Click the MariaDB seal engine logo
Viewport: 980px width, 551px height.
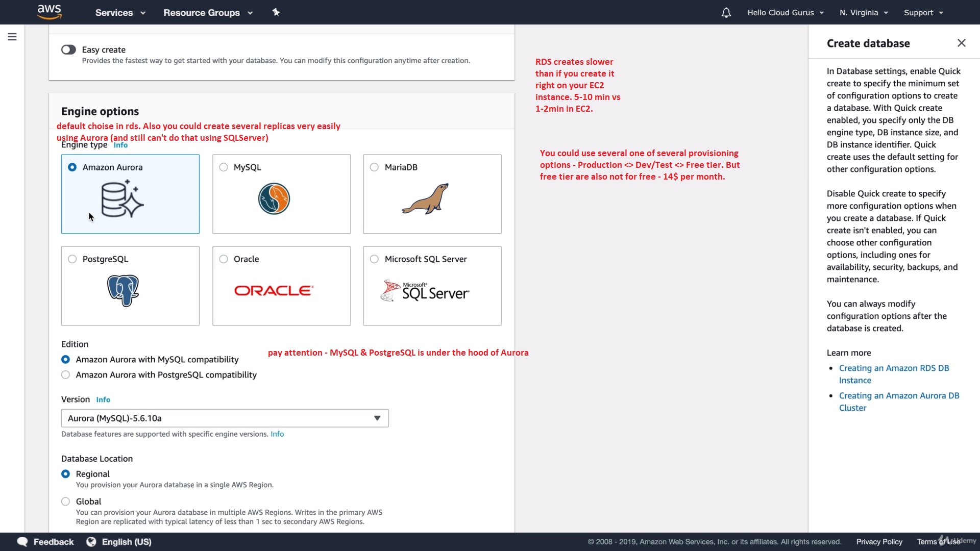coord(426,199)
